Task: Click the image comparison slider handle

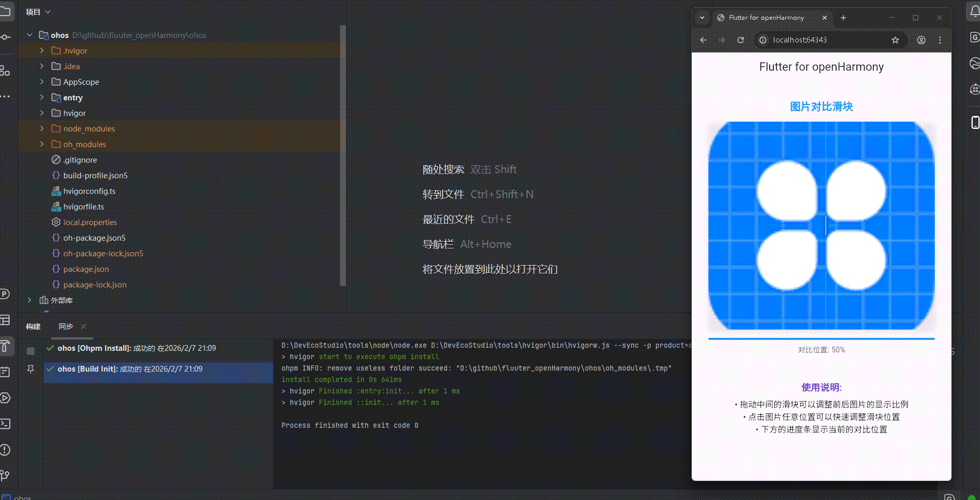Action: pyautogui.click(x=826, y=226)
